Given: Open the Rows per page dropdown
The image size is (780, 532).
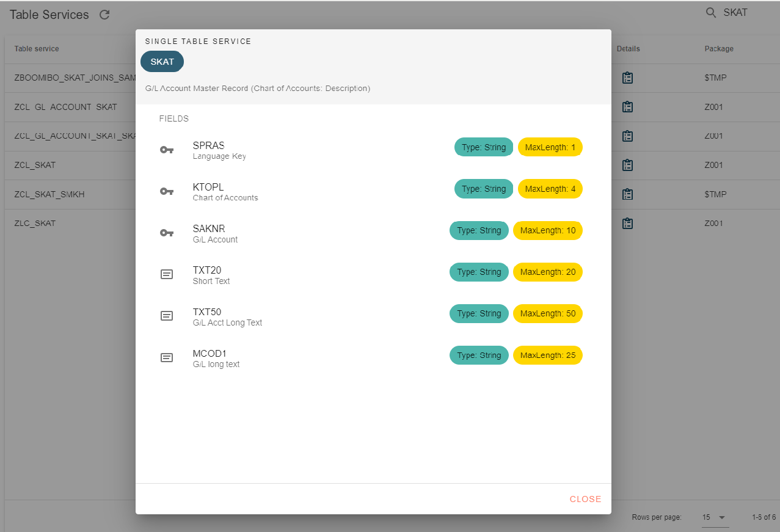Looking at the screenshot, I should tap(713, 517).
